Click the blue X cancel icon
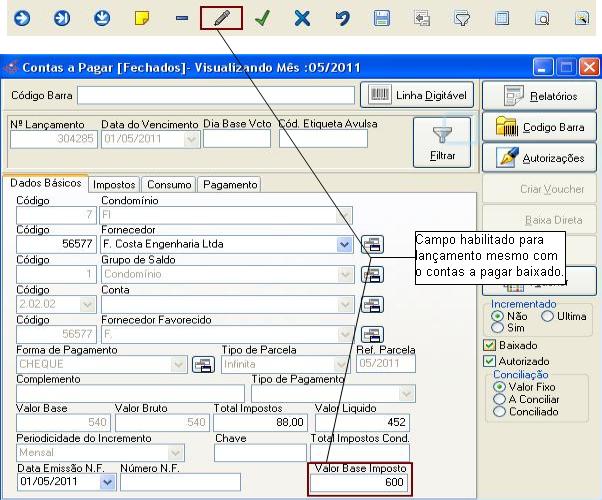Viewport: 602px width, 500px height. coord(302,18)
